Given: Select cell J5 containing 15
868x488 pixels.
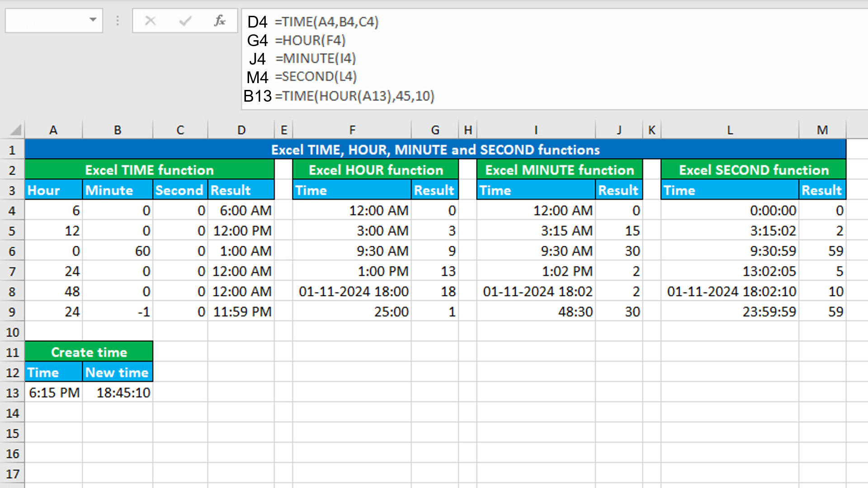Looking at the screenshot, I should click(x=619, y=231).
